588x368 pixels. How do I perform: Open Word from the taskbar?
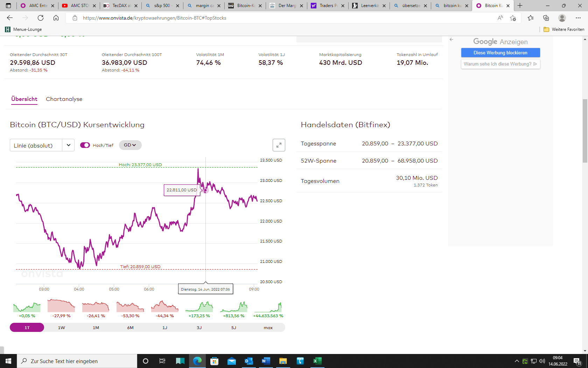click(266, 361)
